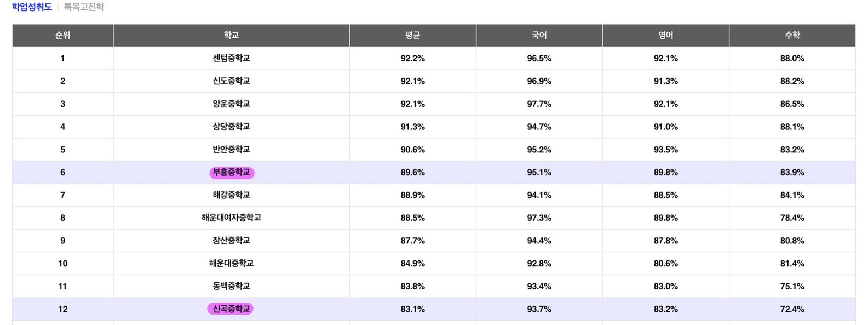Open 센텀중학교 school entry

pyautogui.click(x=232, y=58)
